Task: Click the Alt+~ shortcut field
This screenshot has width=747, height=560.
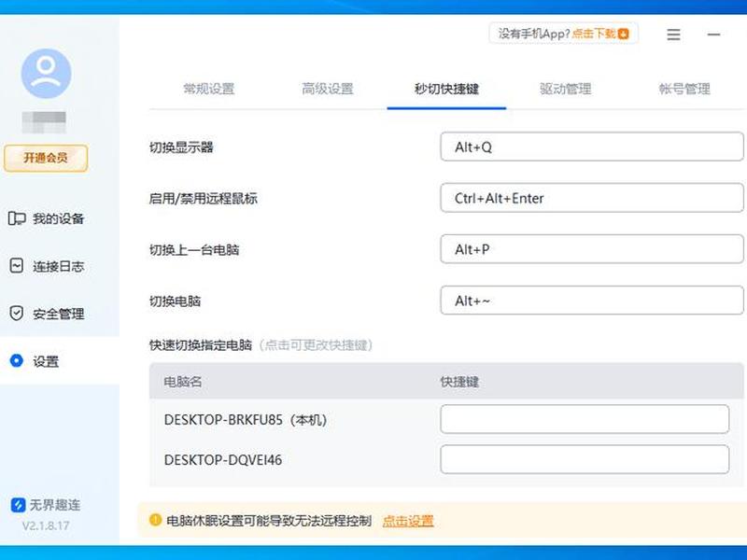Action: click(592, 300)
